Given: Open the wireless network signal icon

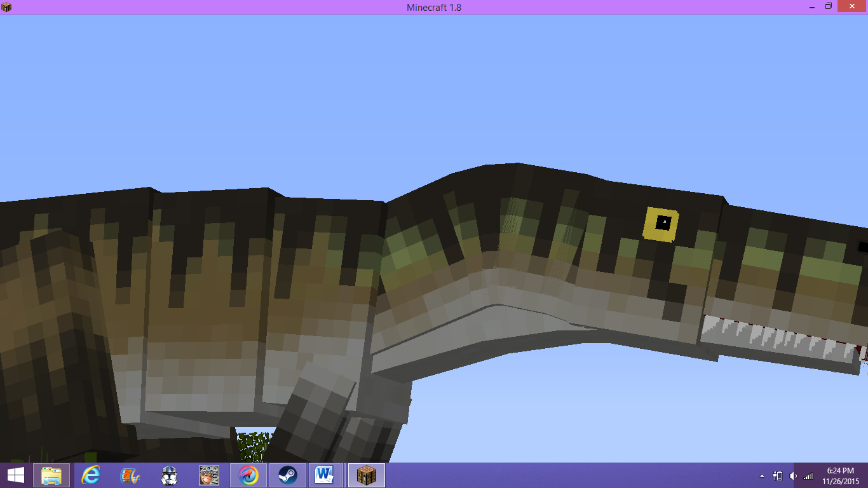Looking at the screenshot, I should (x=808, y=476).
